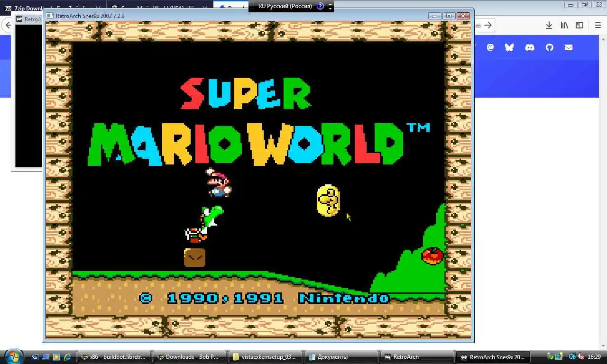Image resolution: width=607 pixels, height=364 pixels.
Task: Open the Firefox library icon
Action: [x=564, y=26]
